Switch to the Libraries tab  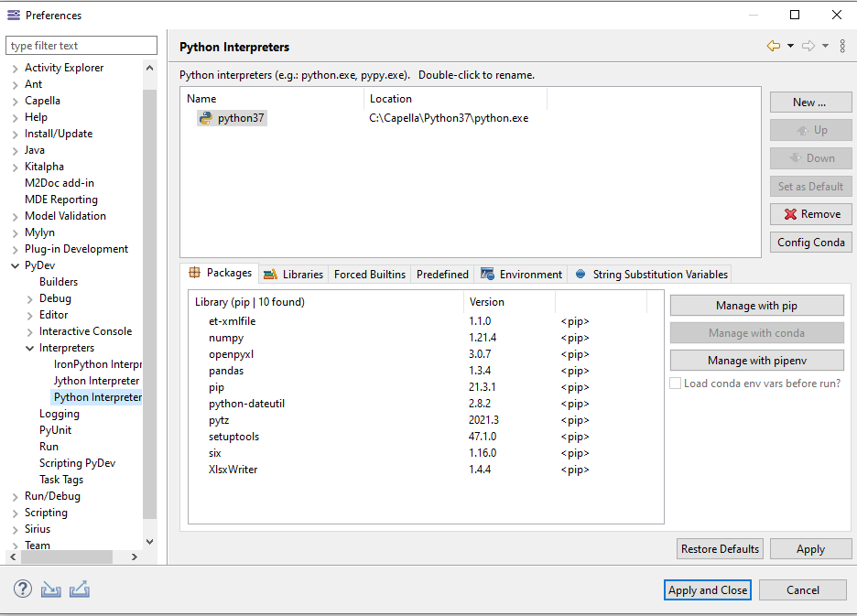(293, 274)
